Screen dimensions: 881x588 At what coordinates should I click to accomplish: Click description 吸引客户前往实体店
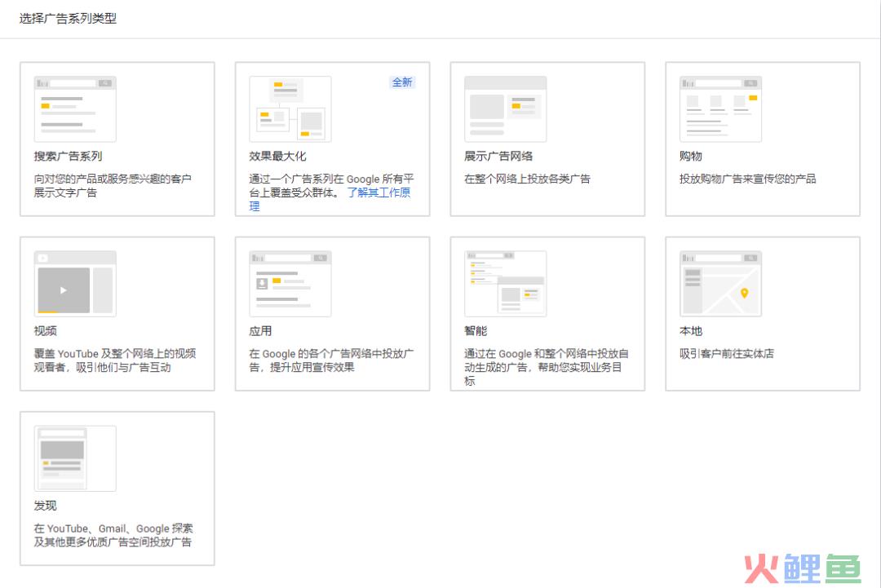(727, 353)
